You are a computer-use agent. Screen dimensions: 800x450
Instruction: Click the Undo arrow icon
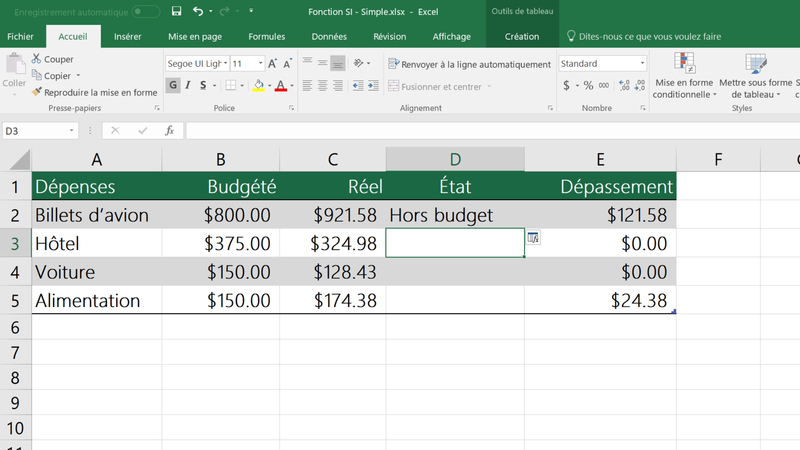[x=198, y=11]
